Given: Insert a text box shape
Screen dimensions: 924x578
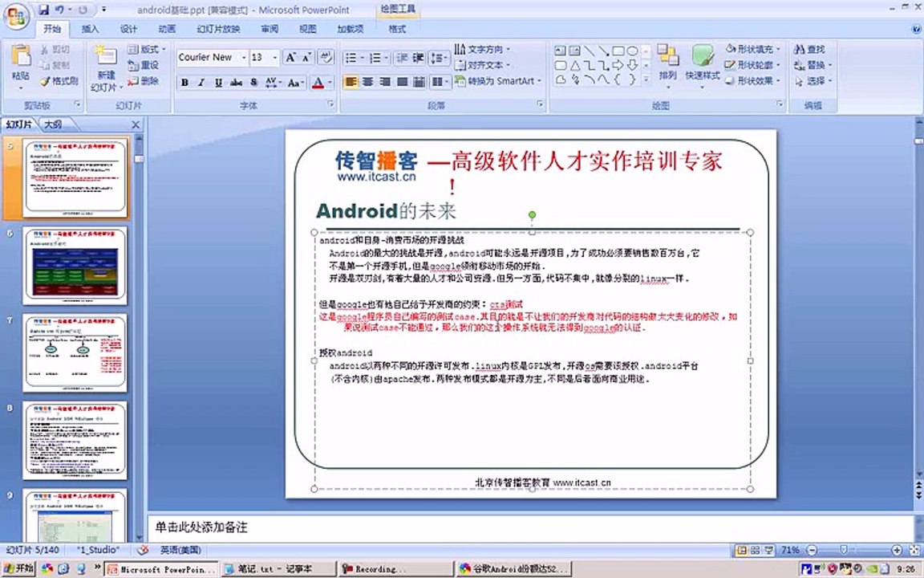Looking at the screenshot, I should click(x=561, y=51).
